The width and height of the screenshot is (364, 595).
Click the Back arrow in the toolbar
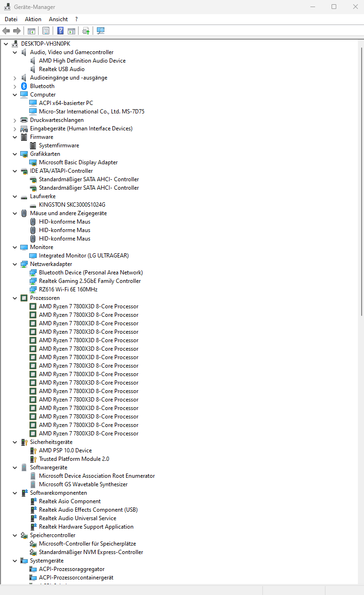click(6, 31)
